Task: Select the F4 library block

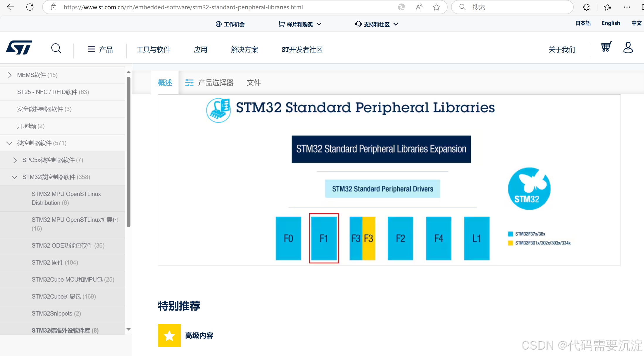Action: click(x=439, y=238)
